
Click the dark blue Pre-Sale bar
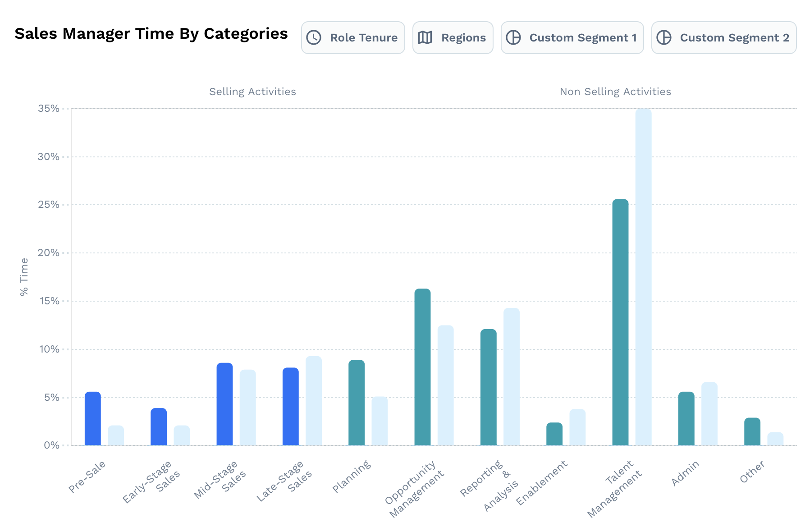[x=93, y=418]
